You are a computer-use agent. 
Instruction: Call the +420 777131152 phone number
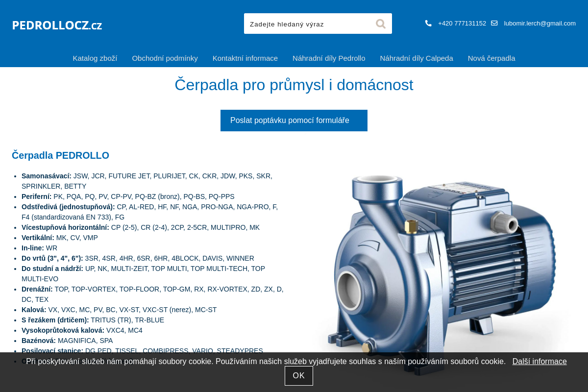tap(462, 23)
